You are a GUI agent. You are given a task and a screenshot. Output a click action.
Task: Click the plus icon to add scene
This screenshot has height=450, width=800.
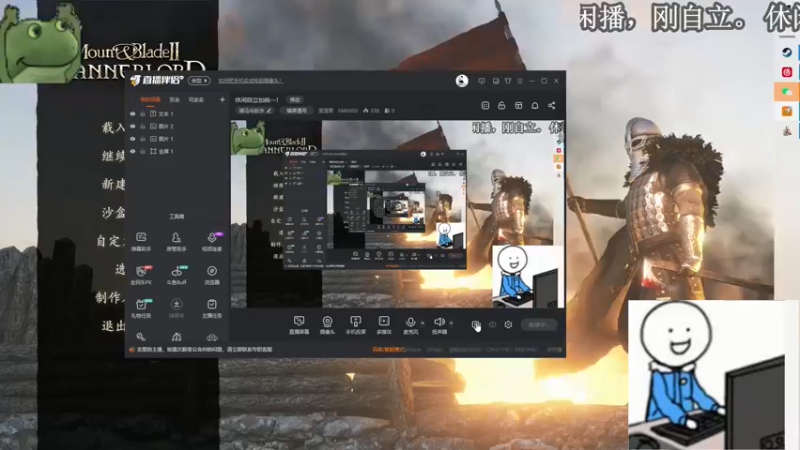point(222,99)
